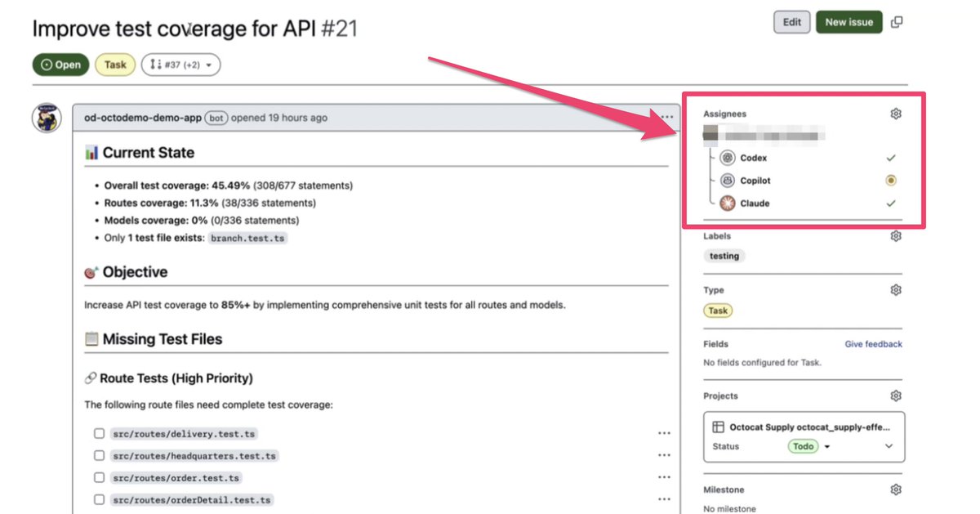Viewport: 980px width, 514px height.
Task: Click the 'Routes coverage: 11.3%' line
Action: [210, 203]
